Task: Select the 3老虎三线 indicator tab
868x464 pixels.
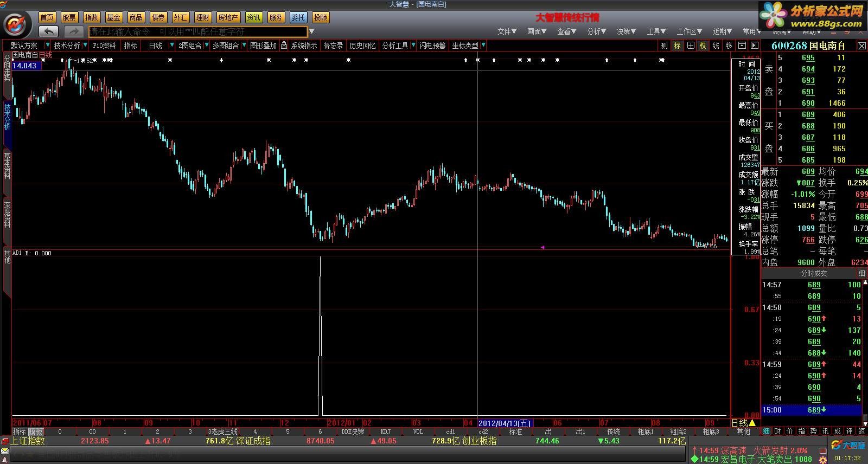Action: [222, 431]
